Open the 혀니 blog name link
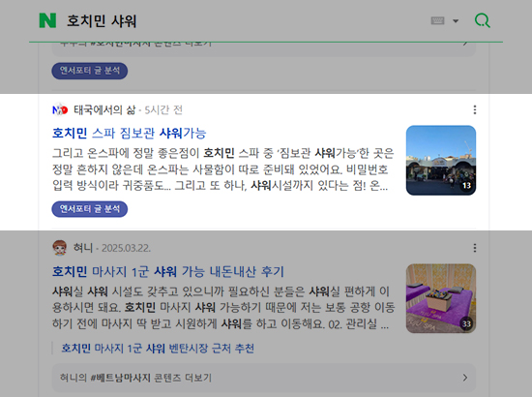The height and width of the screenshot is (397, 532). [x=83, y=248]
